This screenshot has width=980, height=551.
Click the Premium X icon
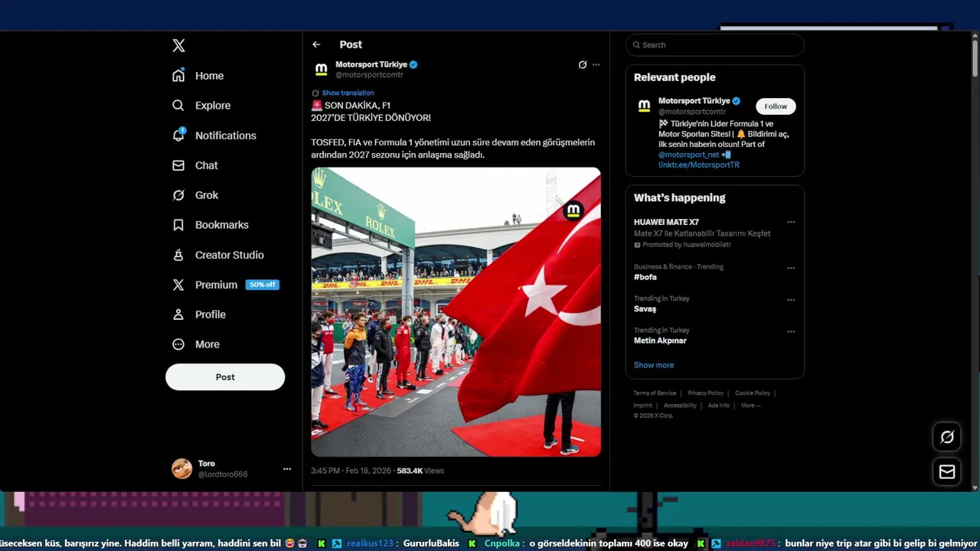tap(178, 285)
